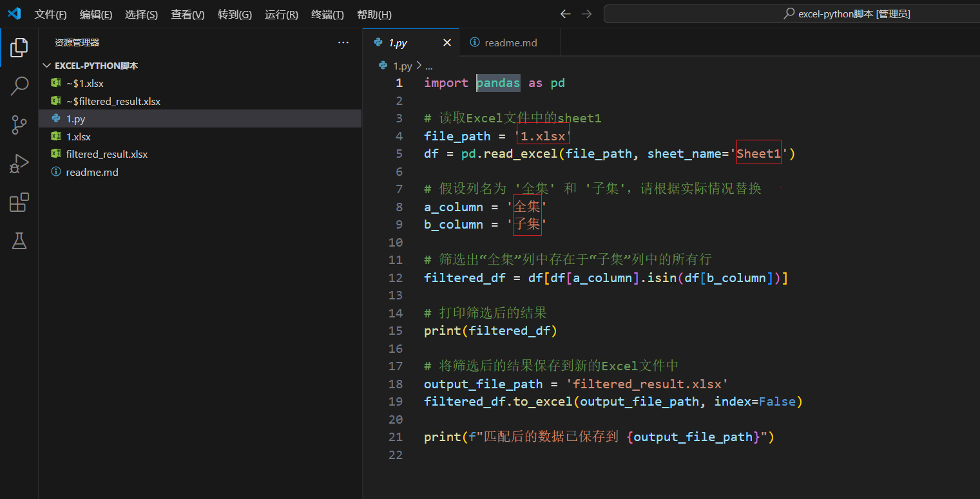Click the assigned string '子集' on line 9
Screen dimensions: 980x499
(x=527, y=225)
